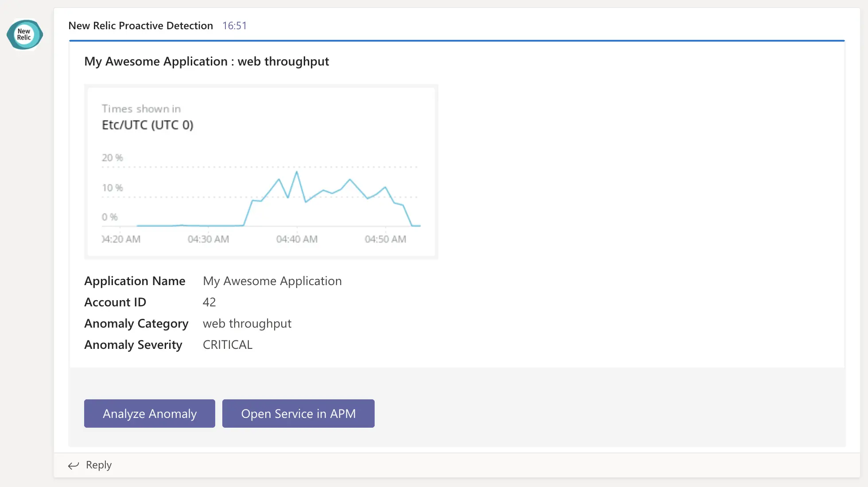Select the Anomaly Severity CRITICAL value
The width and height of the screenshot is (868, 487).
click(x=227, y=344)
